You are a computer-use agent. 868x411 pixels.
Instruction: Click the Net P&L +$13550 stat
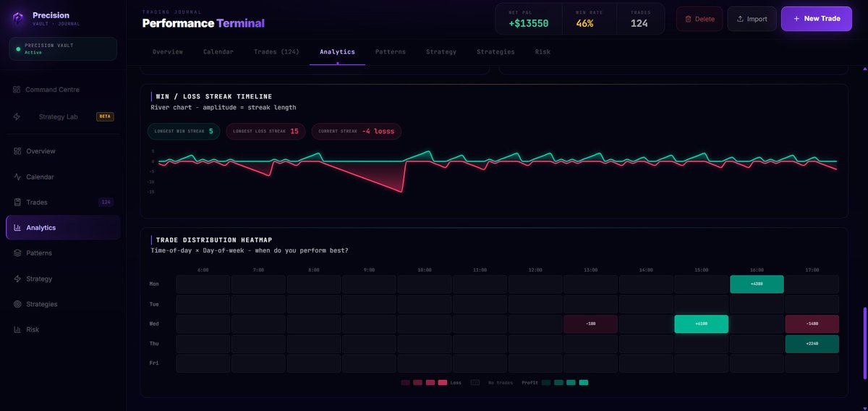pos(528,19)
